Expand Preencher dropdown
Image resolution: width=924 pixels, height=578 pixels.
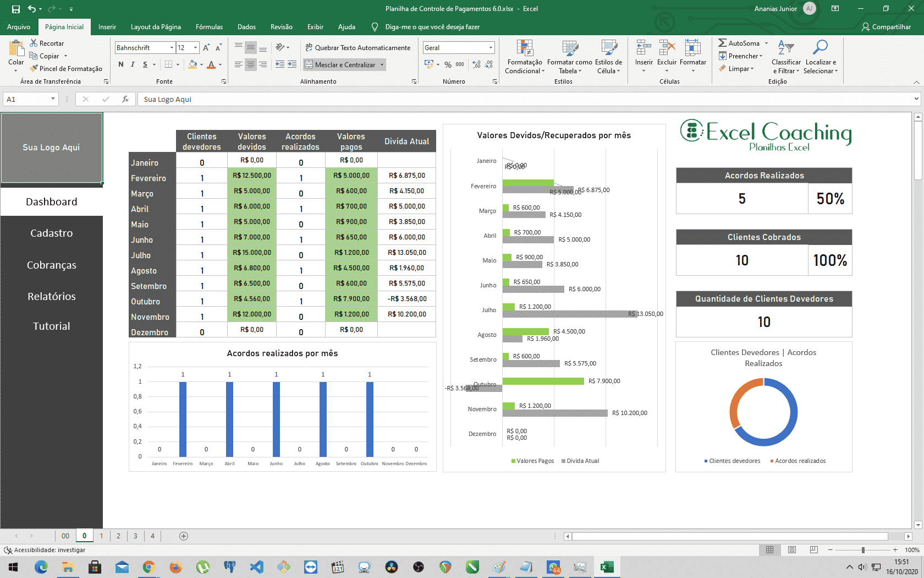point(761,56)
